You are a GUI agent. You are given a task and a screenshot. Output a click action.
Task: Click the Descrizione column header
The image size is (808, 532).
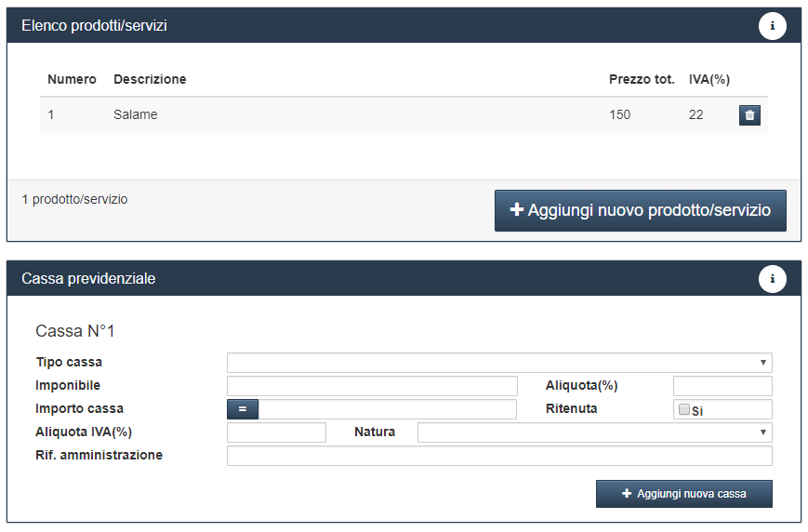click(x=150, y=79)
